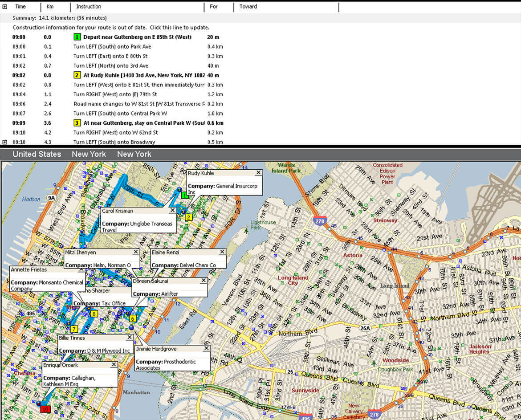Viewport: 521px width, 420px height.
Task: Click I-495 shield in Manhattan
Action: (x=31, y=314)
